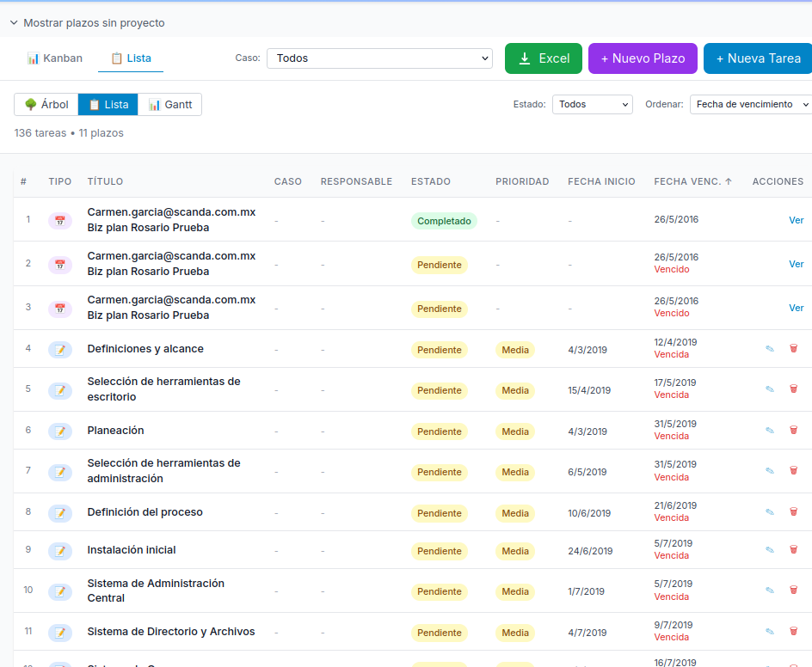Click the edit pencil for Instalación inicial

pyautogui.click(x=770, y=549)
